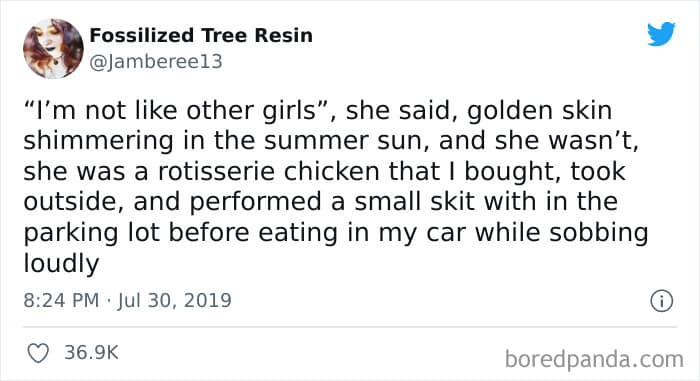Click the words "golden skin" in the tweet
Screen dimensions: 700x381
pos(539,111)
